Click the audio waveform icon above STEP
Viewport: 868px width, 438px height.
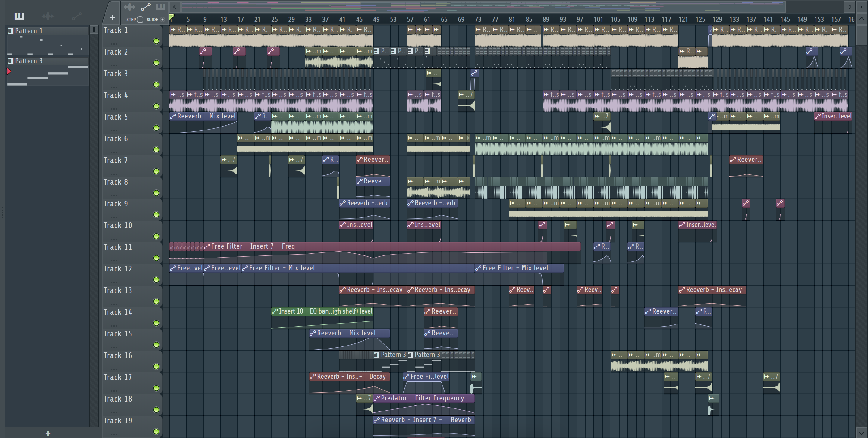(x=129, y=7)
